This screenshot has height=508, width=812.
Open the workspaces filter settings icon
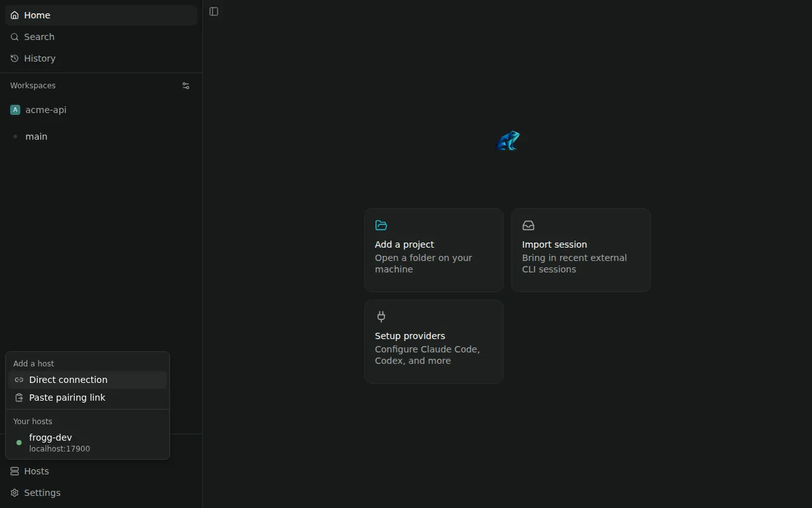tap(186, 86)
